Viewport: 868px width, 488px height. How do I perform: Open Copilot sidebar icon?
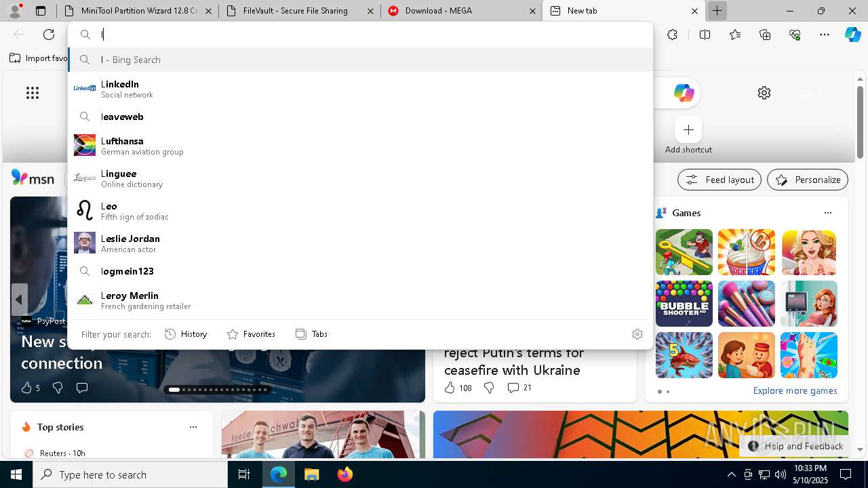852,35
